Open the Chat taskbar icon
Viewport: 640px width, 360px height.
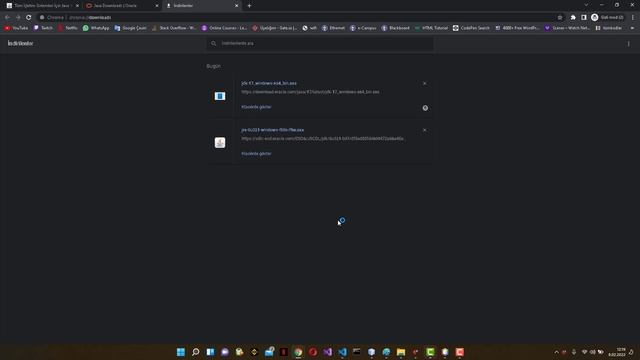(225, 352)
